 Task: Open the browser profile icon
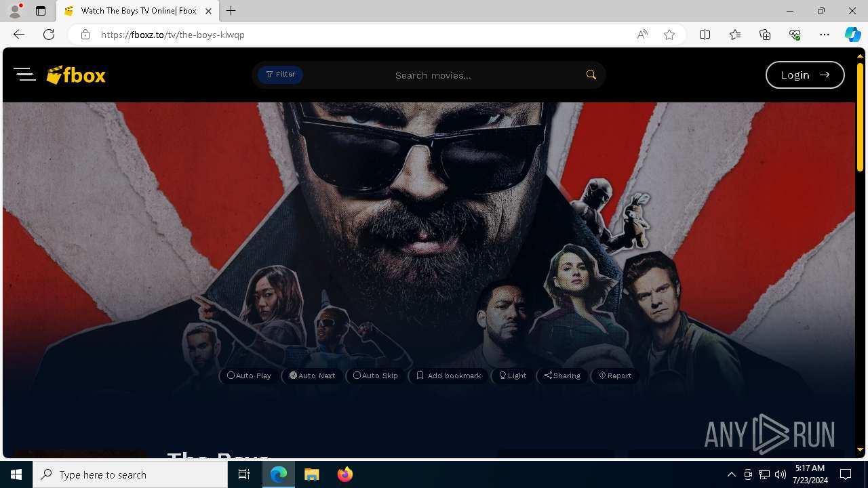(x=15, y=11)
